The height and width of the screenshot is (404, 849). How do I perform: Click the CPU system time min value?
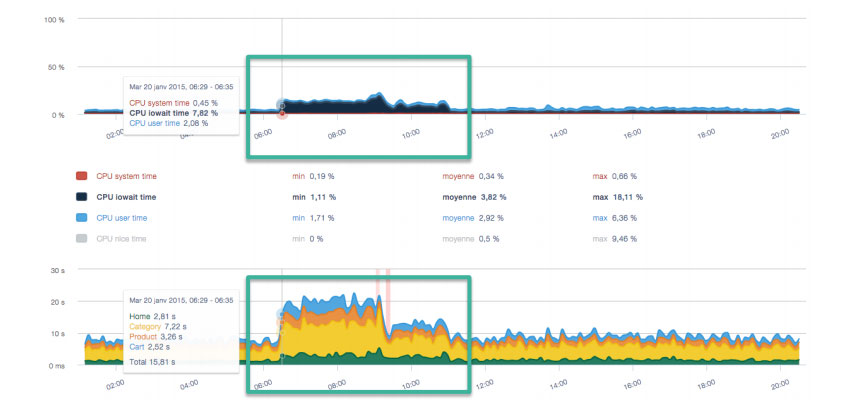(x=322, y=176)
